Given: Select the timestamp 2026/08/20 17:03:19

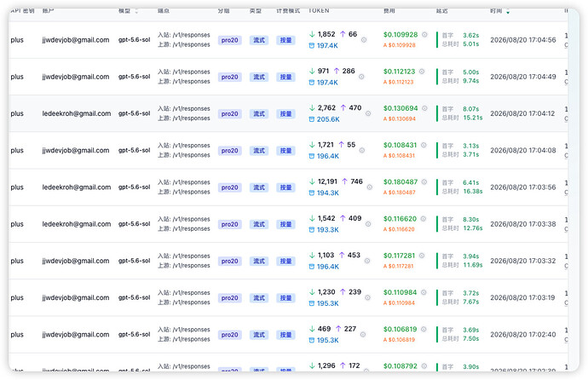Looking at the screenshot, I should (x=522, y=297).
